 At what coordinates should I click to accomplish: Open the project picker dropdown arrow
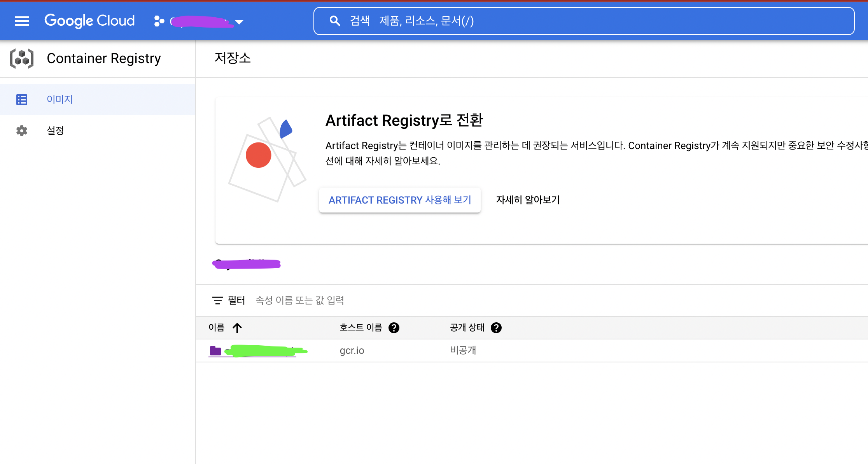239,22
